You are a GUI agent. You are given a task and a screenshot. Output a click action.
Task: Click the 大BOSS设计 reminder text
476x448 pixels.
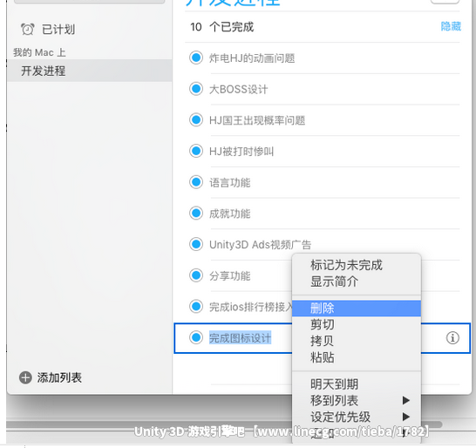click(x=238, y=89)
